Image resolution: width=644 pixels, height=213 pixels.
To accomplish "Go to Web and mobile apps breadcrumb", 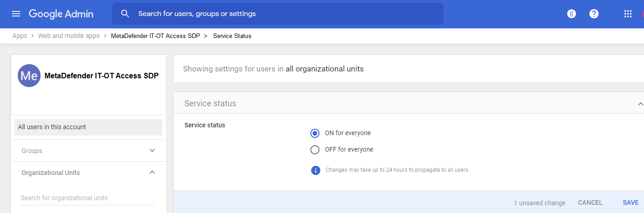I will [x=69, y=36].
